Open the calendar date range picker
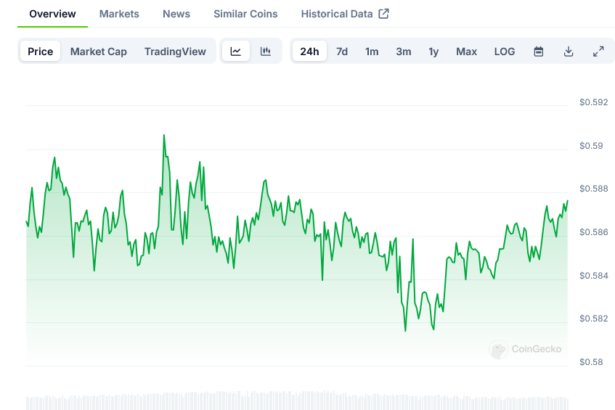Screen dimensions: 615x410 pos(538,51)
